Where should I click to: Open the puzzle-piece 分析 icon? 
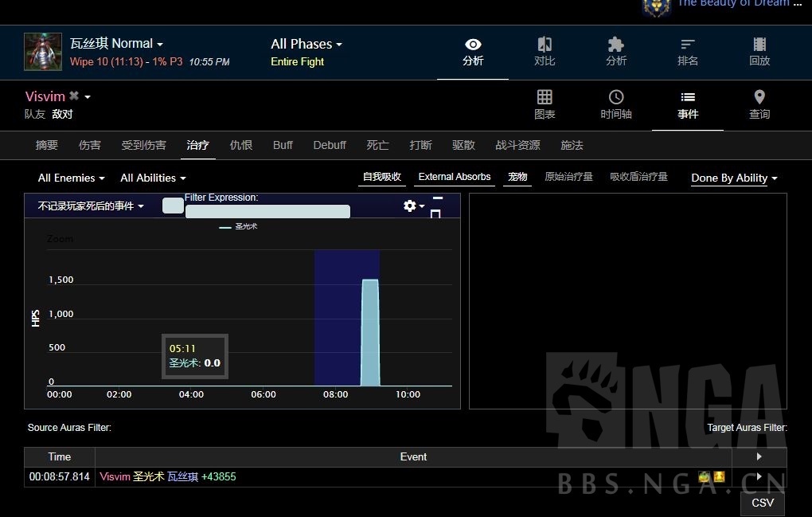[615, 53]
